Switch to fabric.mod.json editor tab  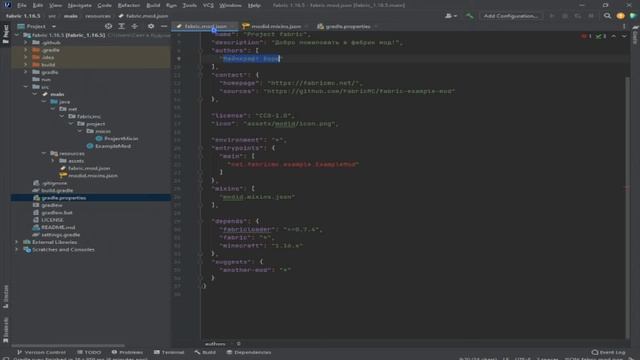(206, 26)
